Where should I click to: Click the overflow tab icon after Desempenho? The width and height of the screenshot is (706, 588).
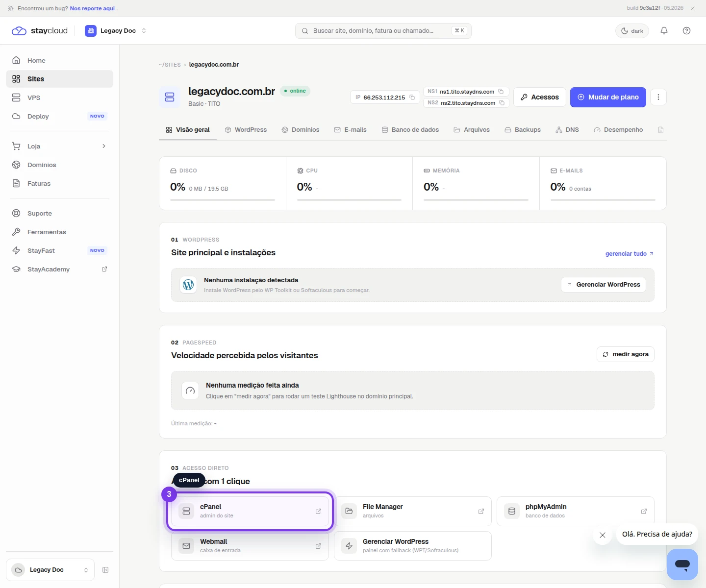pyautogui.click(x=660, y=130)
